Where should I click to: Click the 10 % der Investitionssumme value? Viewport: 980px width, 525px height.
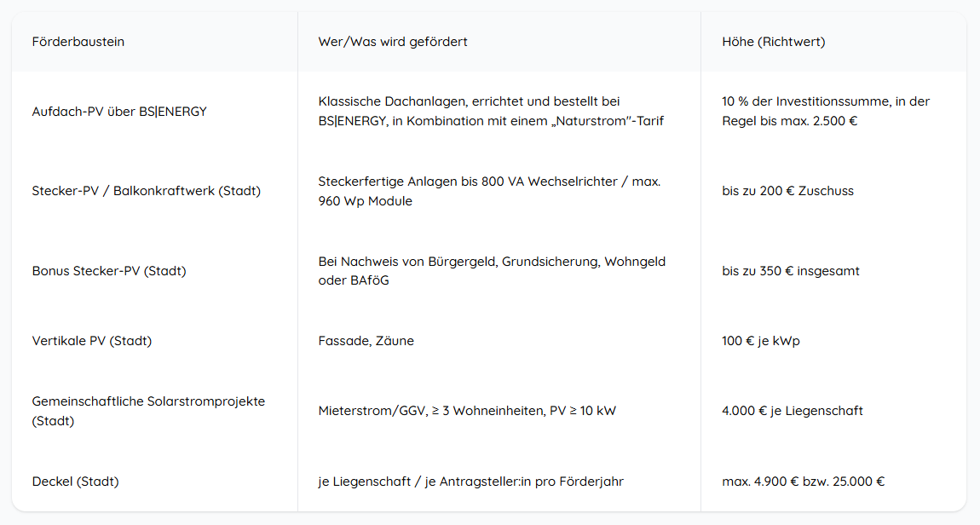826,112
